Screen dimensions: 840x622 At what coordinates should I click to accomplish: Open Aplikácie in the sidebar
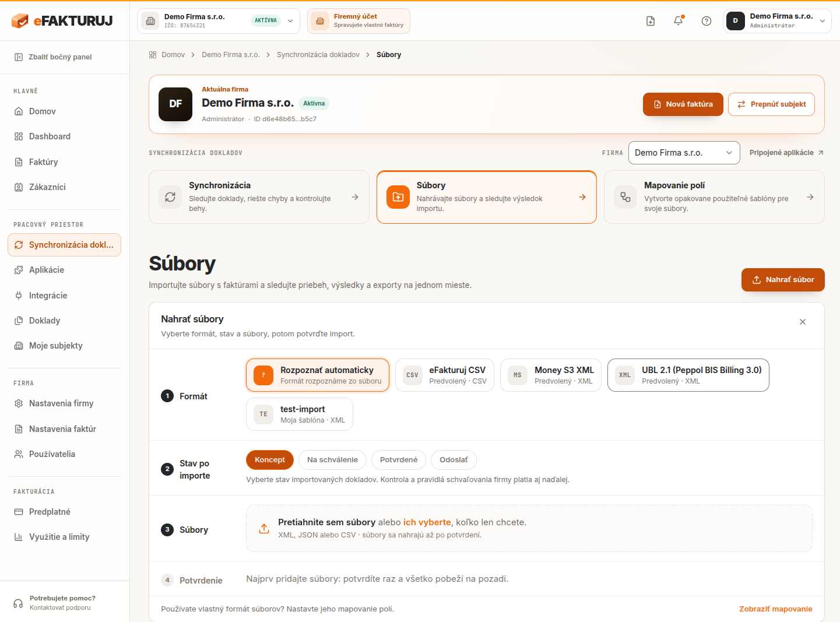point(64,270)
